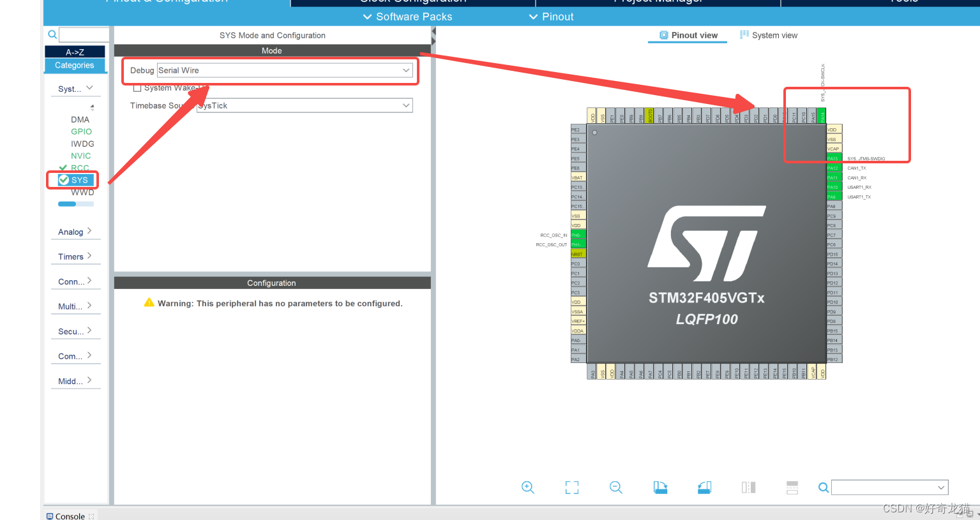Expand the Security category

(75, 331)
